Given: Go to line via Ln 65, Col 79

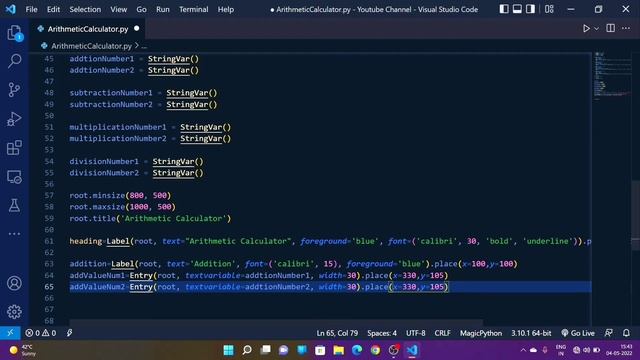Looking at the screenshot, I should click(x=337, y=333).
